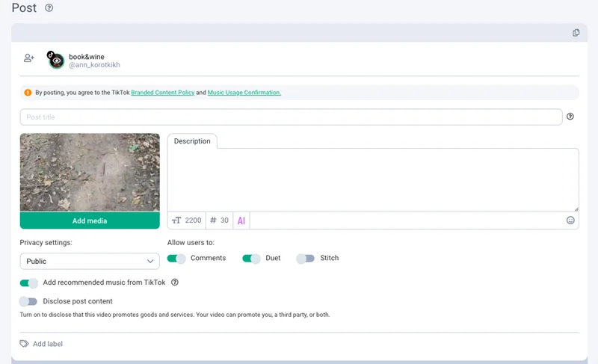Screen dimensions: 598x364
Task: Click the hashtag counter icon
Action: coord(213,220)
